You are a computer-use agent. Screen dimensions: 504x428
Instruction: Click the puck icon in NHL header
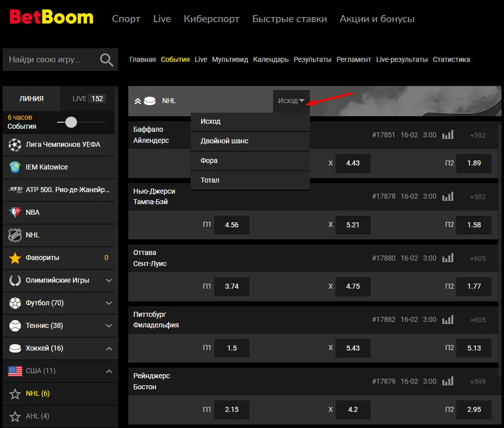tap(149, 101)
